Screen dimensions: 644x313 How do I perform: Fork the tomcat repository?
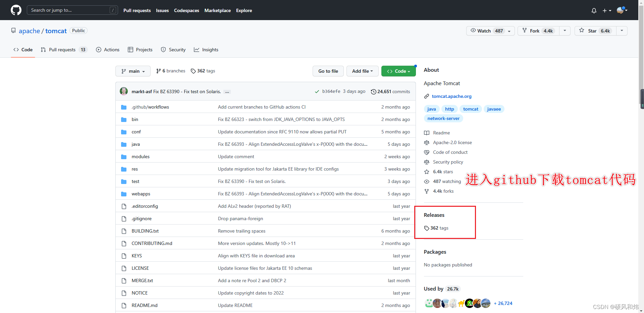(538, 31)
